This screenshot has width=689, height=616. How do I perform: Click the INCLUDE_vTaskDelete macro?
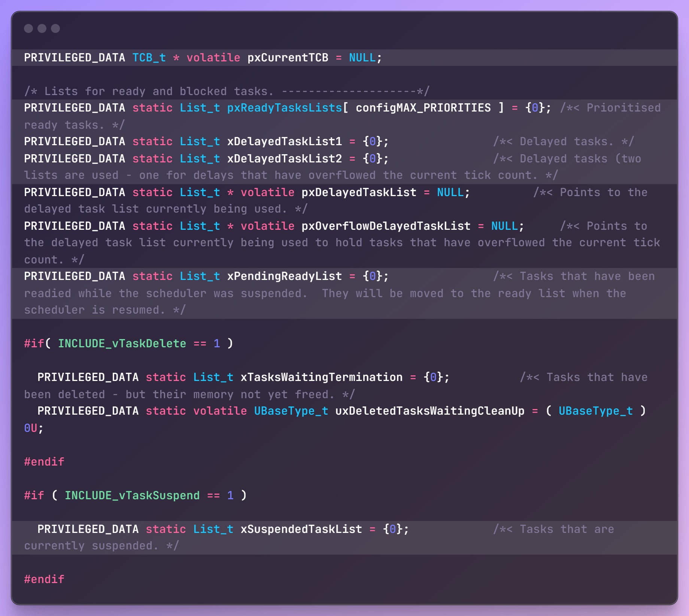coord(122,344)
